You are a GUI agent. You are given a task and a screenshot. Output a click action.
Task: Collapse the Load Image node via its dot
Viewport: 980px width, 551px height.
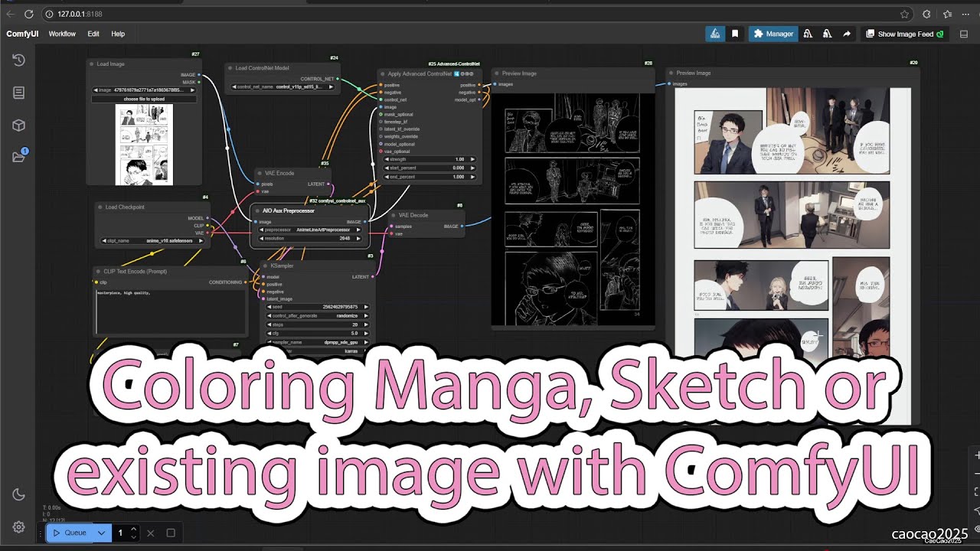click(x=92, y=64)
